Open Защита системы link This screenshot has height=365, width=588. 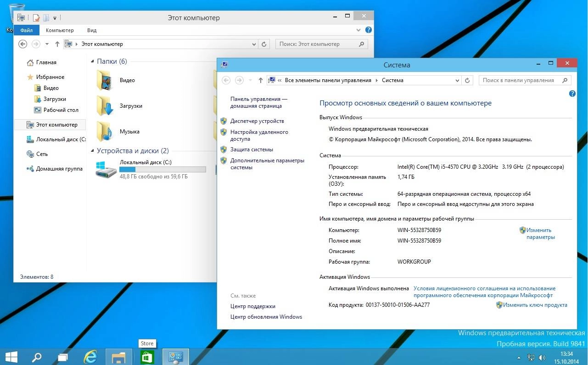(252, 149)
